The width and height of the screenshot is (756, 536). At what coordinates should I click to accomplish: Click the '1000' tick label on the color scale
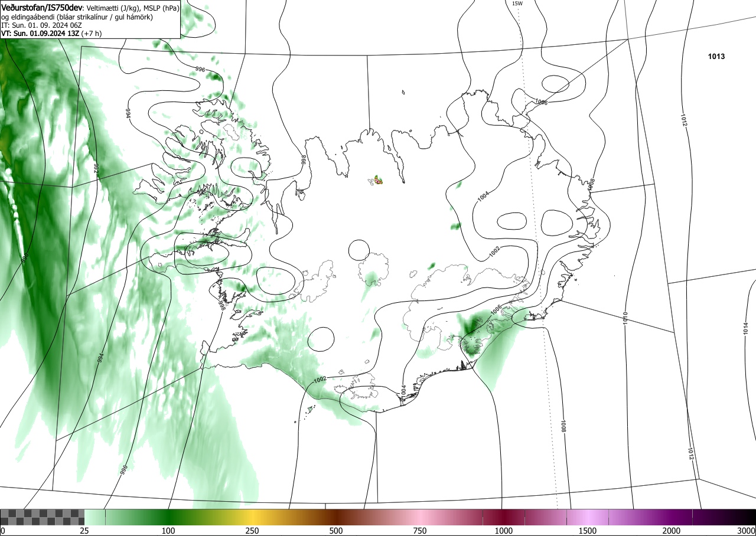(x=504, y=531)
